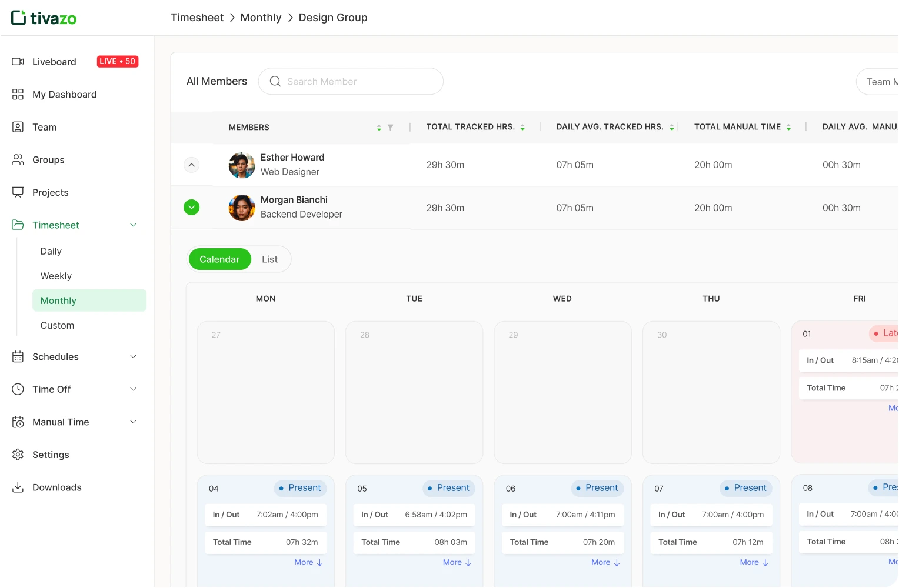
Task: Expand Esther Howard's row chevron
Action: tap(191, 165)
